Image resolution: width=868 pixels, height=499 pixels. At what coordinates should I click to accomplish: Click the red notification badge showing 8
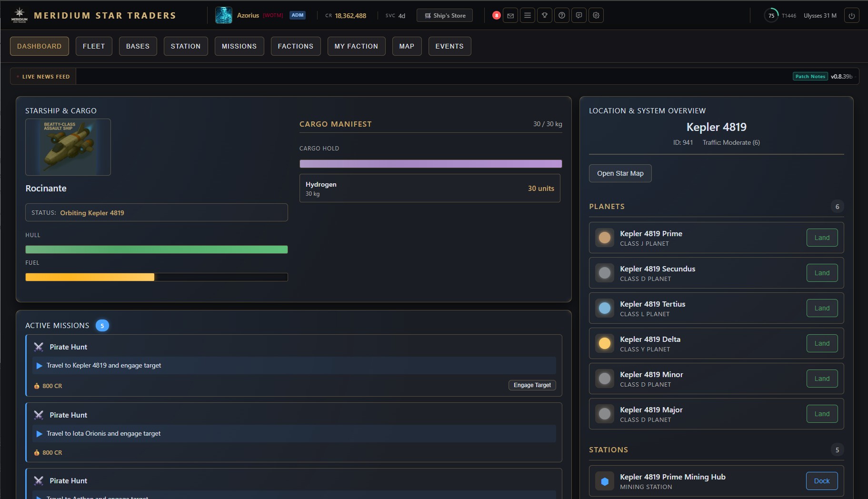[496, 15]
